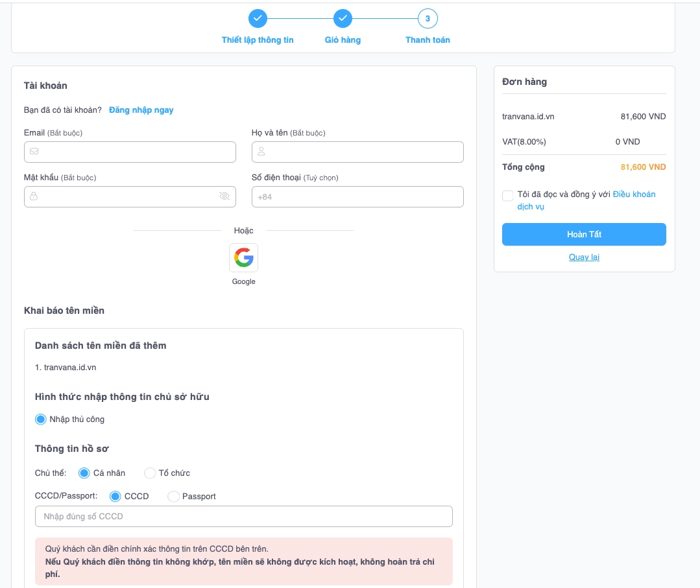Click the completed step one checkmark circle
This screenshot has height=588, width=700.
258,18
